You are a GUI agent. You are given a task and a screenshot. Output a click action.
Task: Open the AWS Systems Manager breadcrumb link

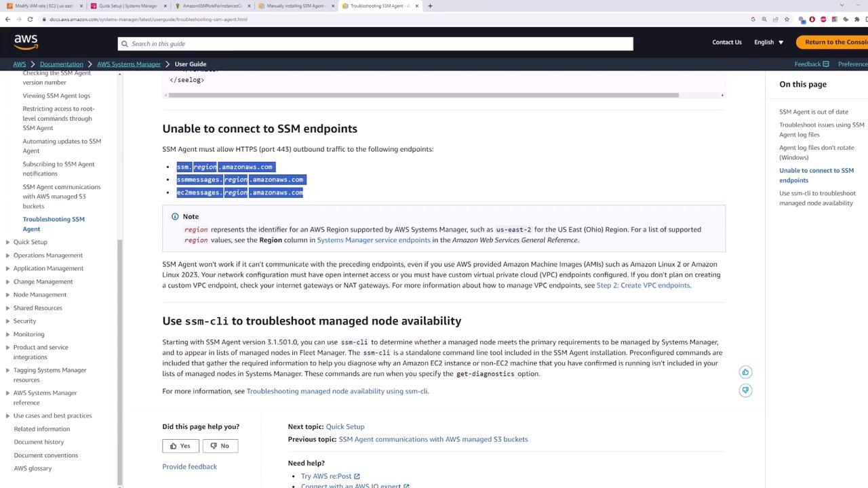(x=129, y=64)
